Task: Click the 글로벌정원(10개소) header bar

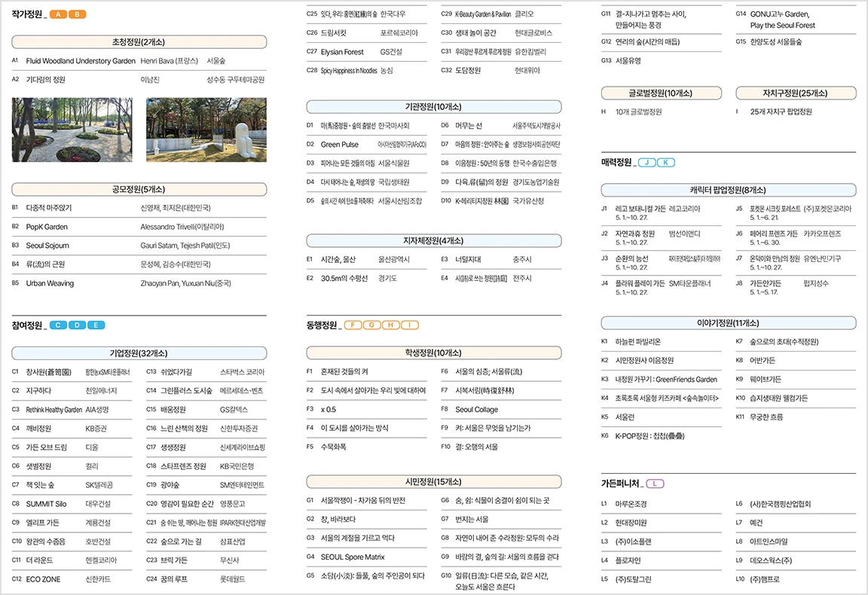Action: coord(662,93)
